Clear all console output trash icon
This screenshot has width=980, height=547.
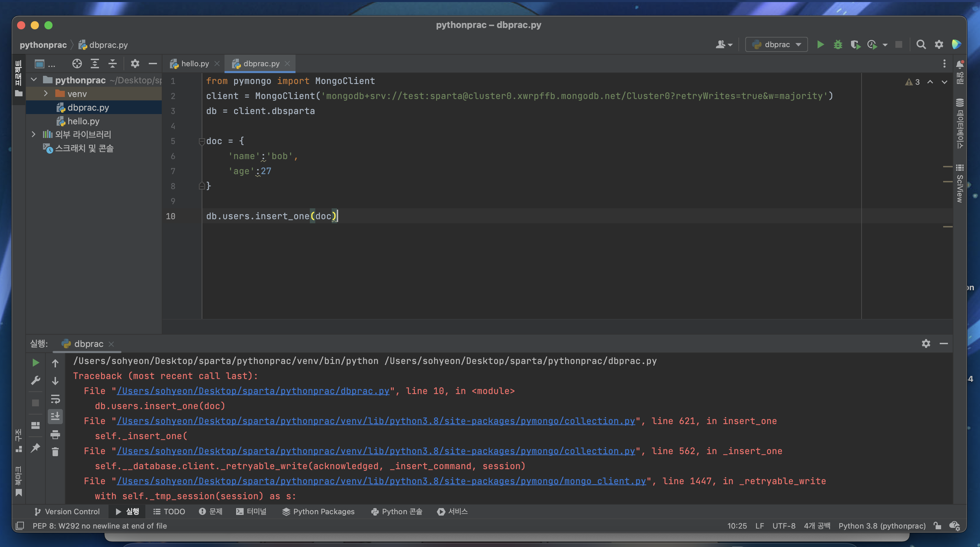(x=55, y=452)
